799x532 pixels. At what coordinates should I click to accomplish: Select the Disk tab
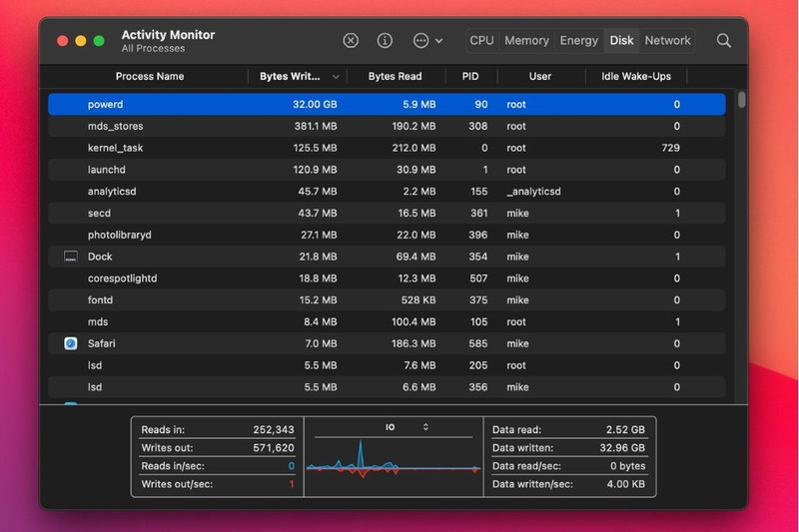(621, 41)
